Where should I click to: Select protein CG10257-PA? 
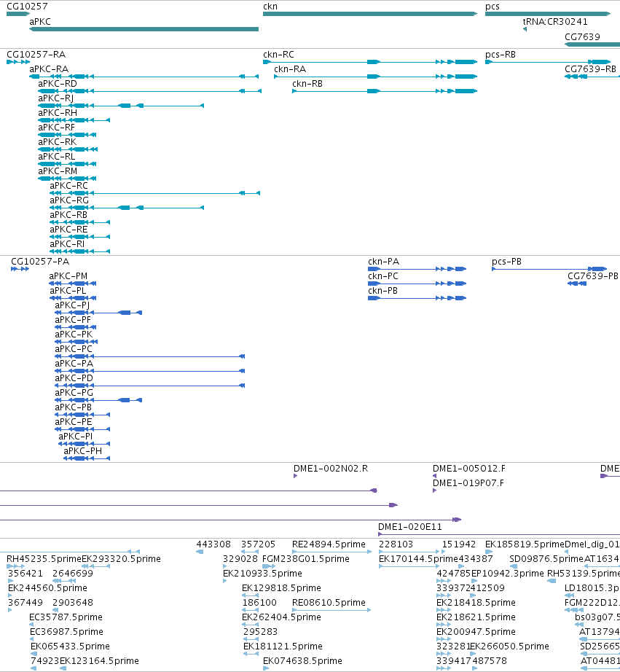tap(40, 262)
